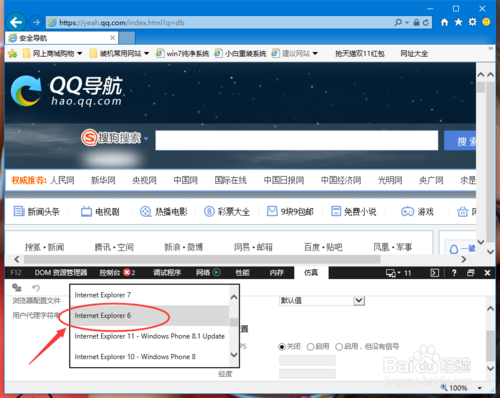Choose Internet Explorer 10 - Windows Phone 8

150,356
